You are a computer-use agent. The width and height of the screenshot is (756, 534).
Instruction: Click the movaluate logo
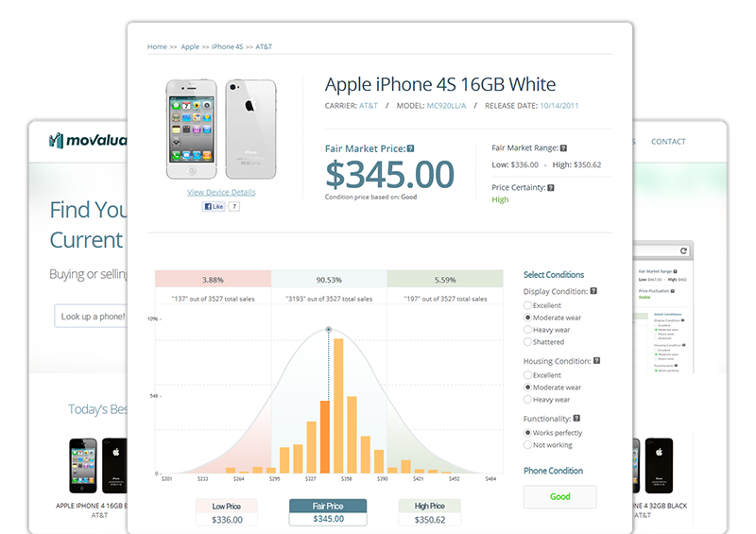(85, 142)
